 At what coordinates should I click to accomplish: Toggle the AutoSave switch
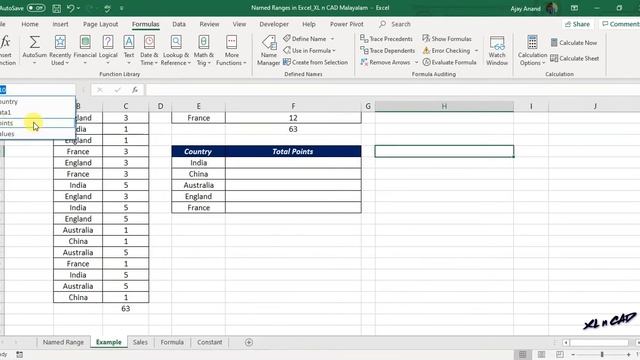(x=36, y=8)
